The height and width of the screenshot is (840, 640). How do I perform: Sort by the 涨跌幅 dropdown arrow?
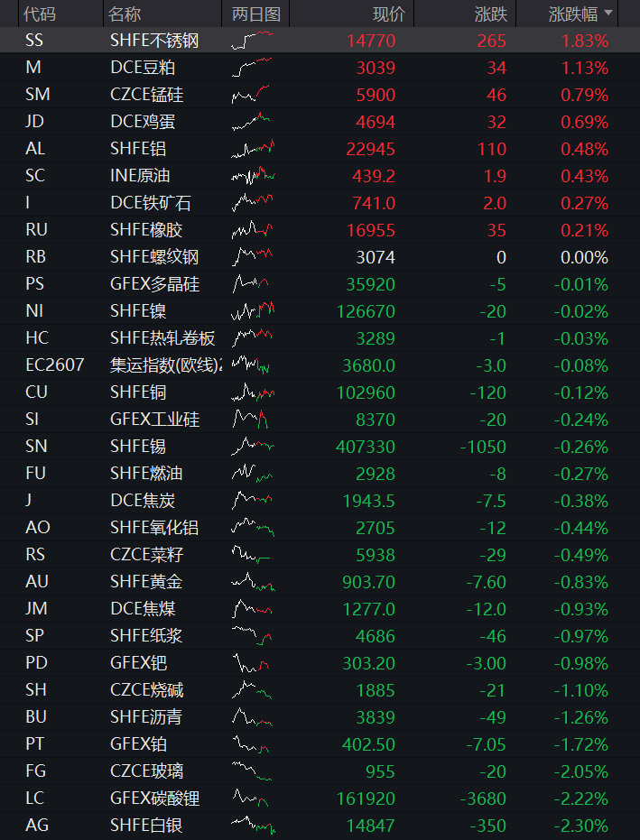point(608,13)
